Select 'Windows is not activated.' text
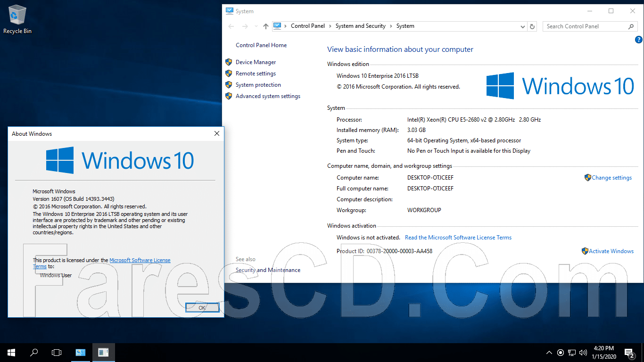 [368, 238]
